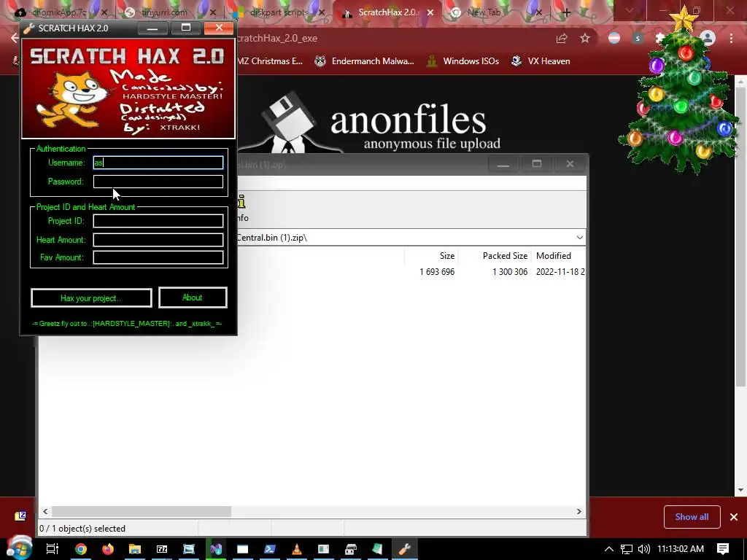747x560 pixels.
Task: Close the diskpart scripts browser tab
Action: 322,12
